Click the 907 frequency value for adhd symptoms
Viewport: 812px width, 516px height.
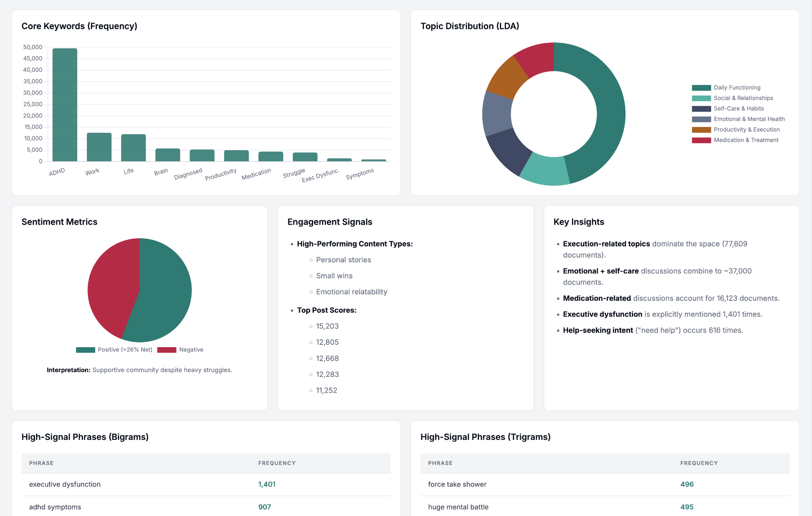point(265,507)
